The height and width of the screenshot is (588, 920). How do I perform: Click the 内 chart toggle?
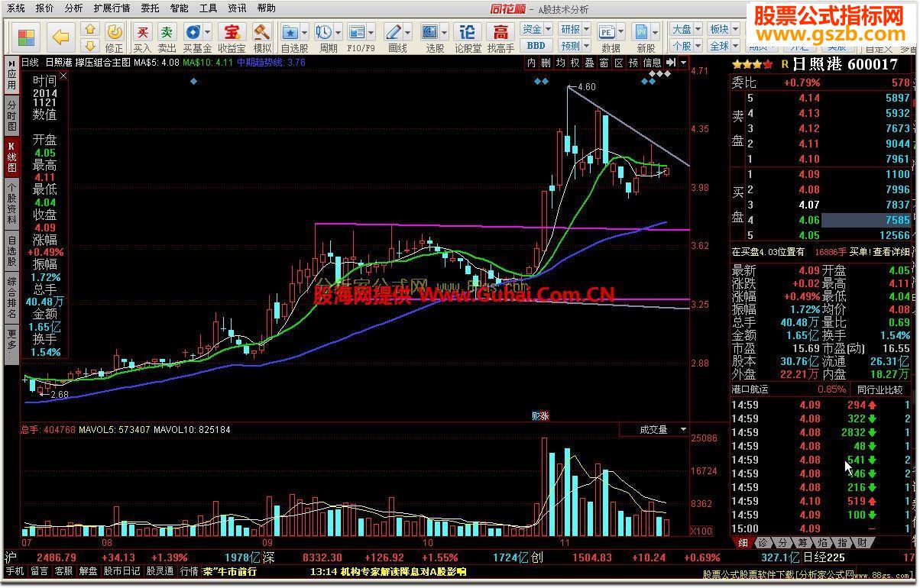click(x=531, y=63)
